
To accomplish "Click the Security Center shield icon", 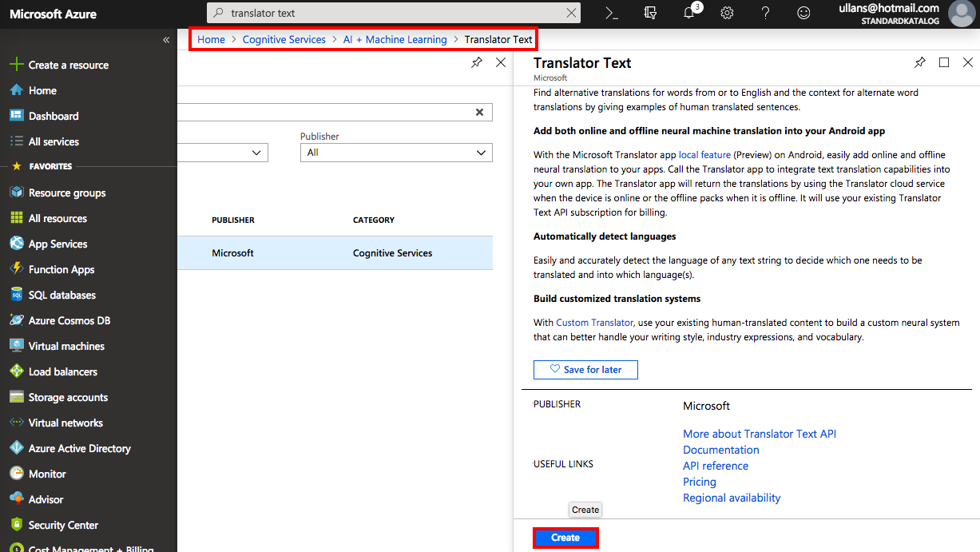I will (16, 525).
